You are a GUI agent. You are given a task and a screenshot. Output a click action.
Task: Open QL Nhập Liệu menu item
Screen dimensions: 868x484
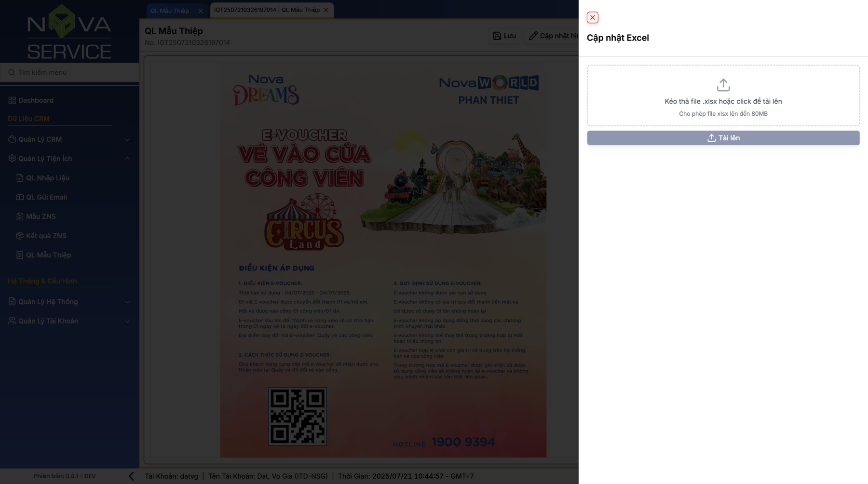click(47, 178)
